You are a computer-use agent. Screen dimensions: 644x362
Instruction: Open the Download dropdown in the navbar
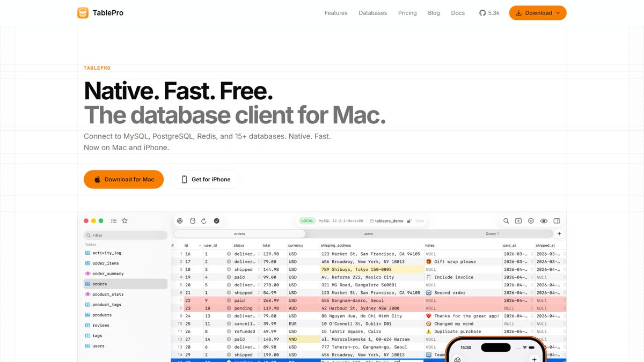coord(538,13)
